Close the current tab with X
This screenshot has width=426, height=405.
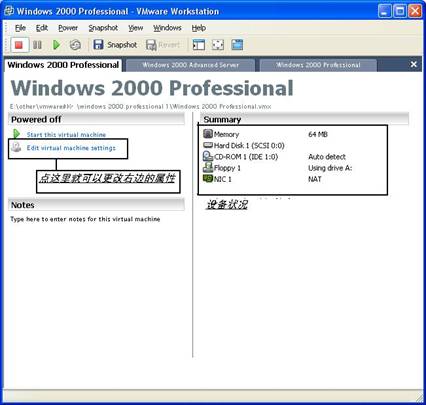[414, 64]
